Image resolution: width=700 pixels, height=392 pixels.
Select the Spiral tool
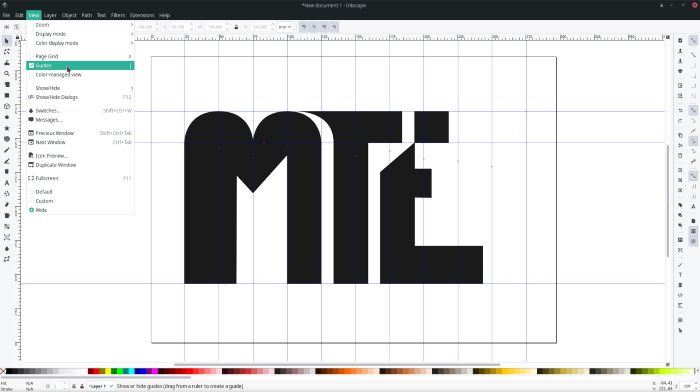(x=7, y=139)
